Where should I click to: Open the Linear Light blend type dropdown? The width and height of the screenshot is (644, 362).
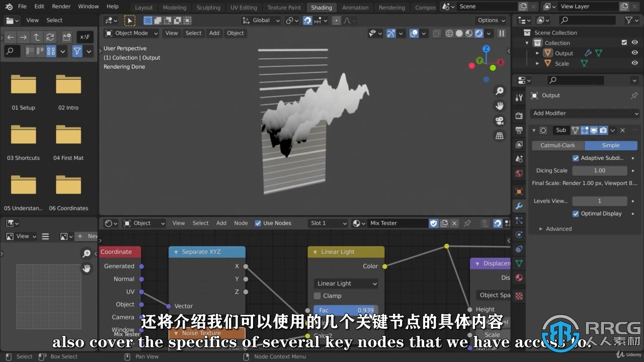pyautogui.click(x=346, y=284)
